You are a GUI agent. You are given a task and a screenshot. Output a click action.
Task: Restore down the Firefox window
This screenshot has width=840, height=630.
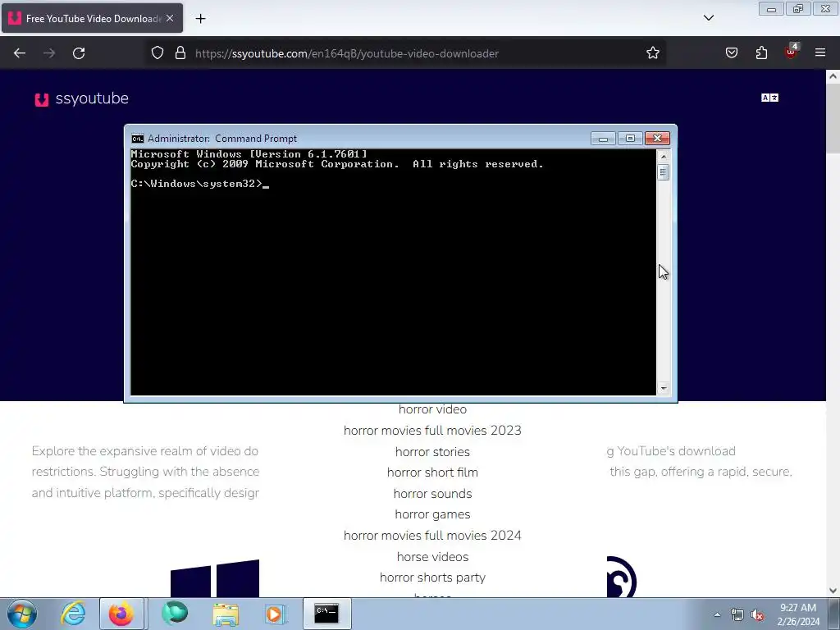click(798, 9)
